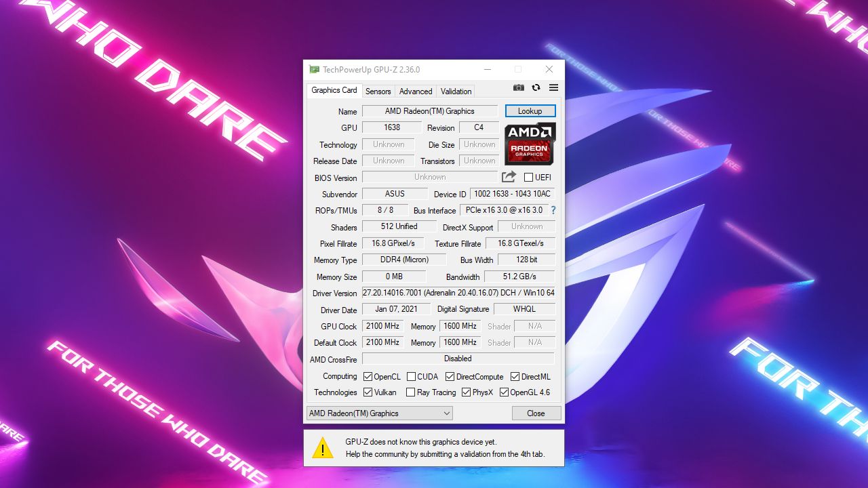Switch to the Sensors tab
The image size is (868, 488).
[x=378, y=91]
